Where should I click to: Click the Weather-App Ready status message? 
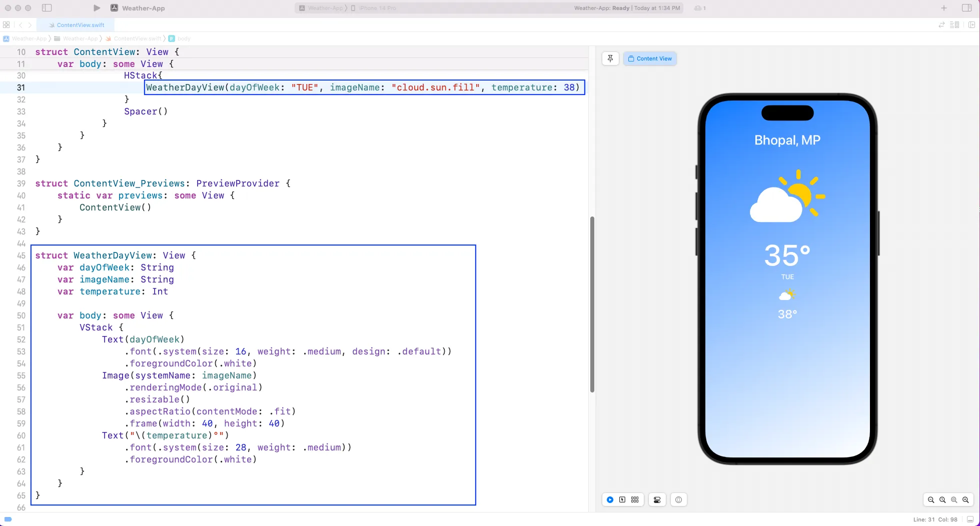point(627,8)
